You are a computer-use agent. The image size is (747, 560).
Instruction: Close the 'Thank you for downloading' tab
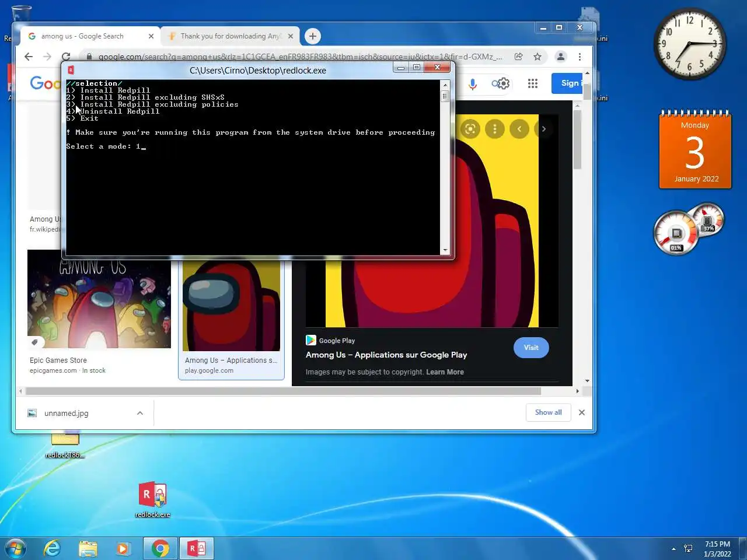[x=290, y=36]
